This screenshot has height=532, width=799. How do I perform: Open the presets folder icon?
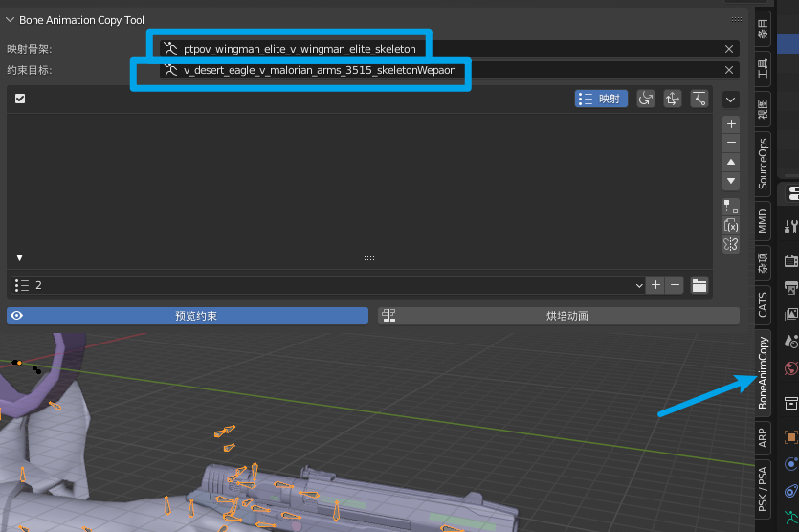click(699, 285)
